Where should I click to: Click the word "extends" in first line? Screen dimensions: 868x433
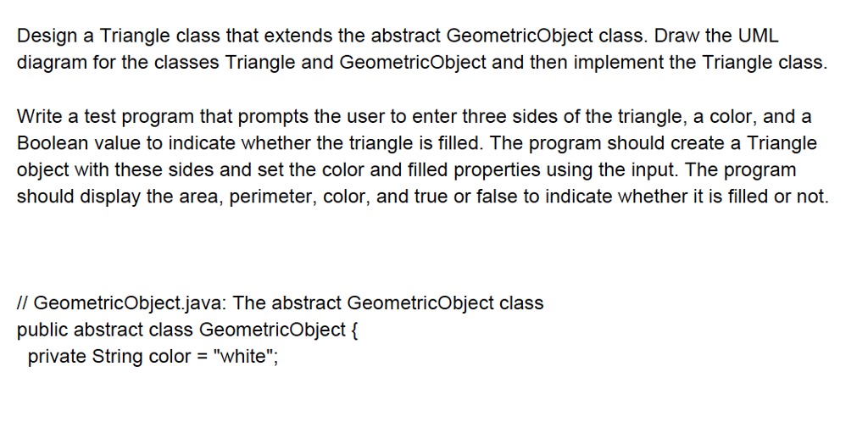(299, 36)
